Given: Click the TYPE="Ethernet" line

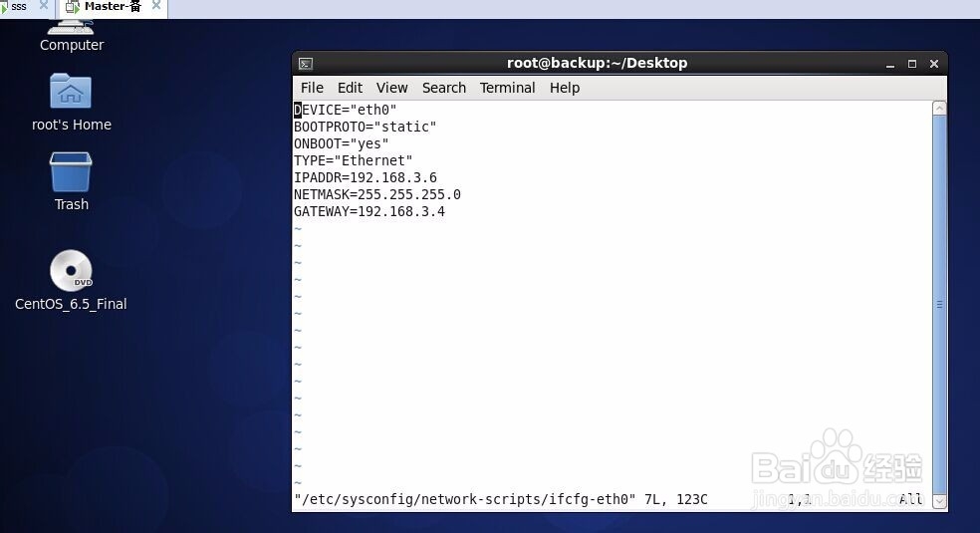Looking at the screenshot, I should click(x=354, y=160).
